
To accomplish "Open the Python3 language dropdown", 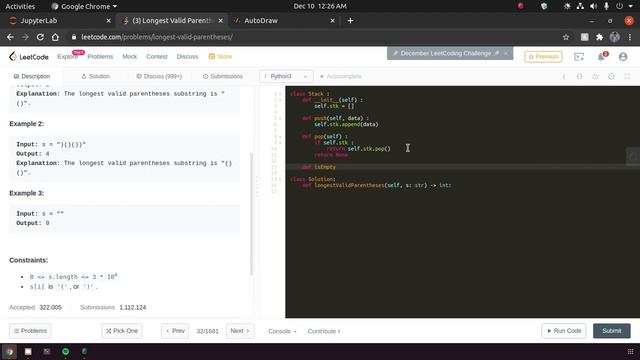I will point(286,76).
